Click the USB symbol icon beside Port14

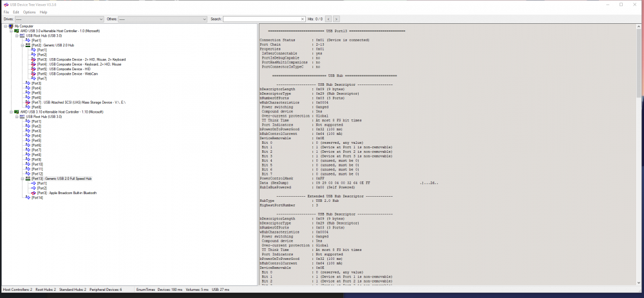click(28, 198)
